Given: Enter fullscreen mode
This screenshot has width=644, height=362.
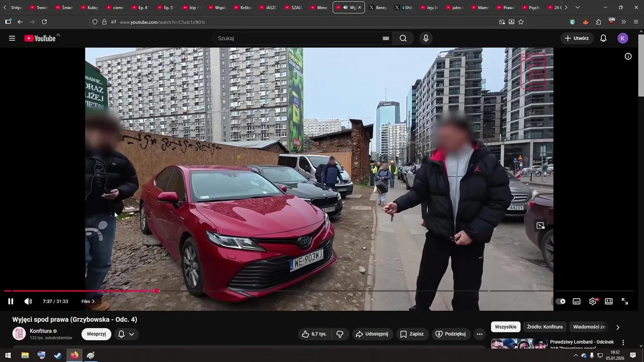Looking at the screenshot, I should click(625, 301).
